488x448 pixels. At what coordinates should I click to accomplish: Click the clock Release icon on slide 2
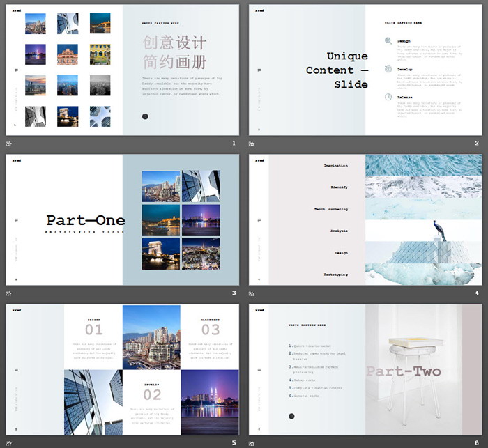pyautogui.click(x=388, y=97)
